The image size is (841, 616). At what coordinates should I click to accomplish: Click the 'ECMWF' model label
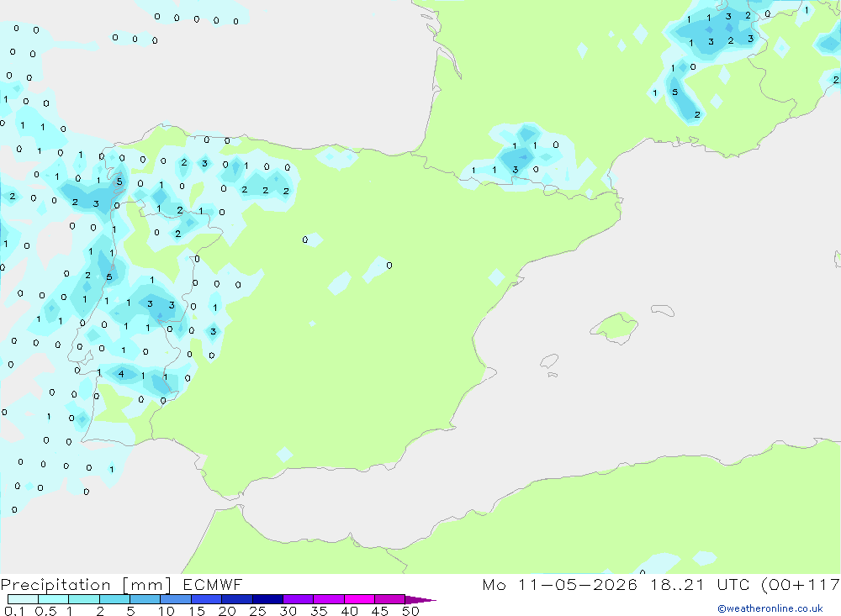(213, 585)
